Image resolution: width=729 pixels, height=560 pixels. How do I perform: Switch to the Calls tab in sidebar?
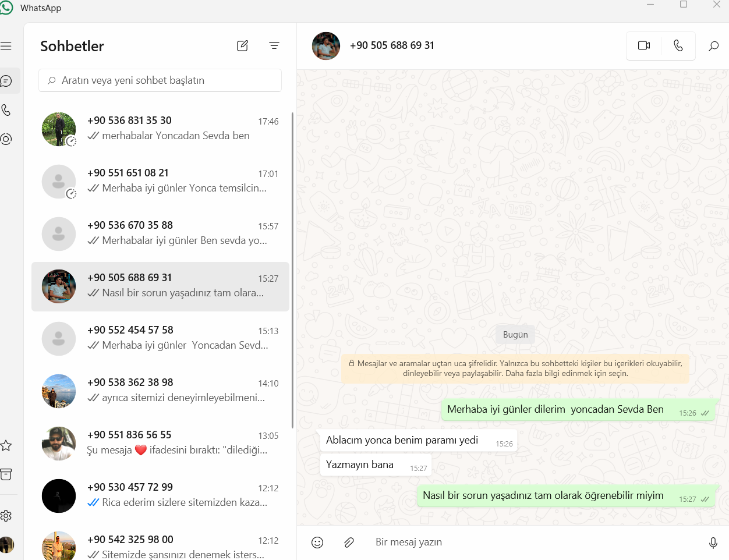[6, 110]
